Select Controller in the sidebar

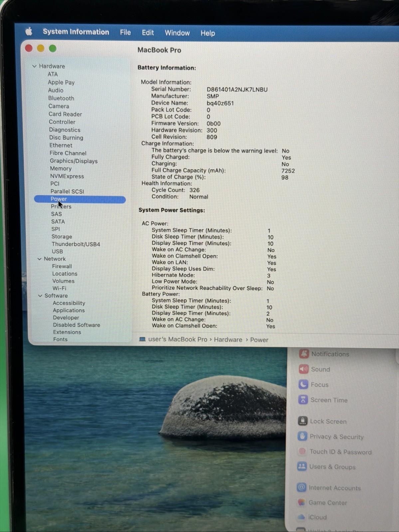[62, 122]
